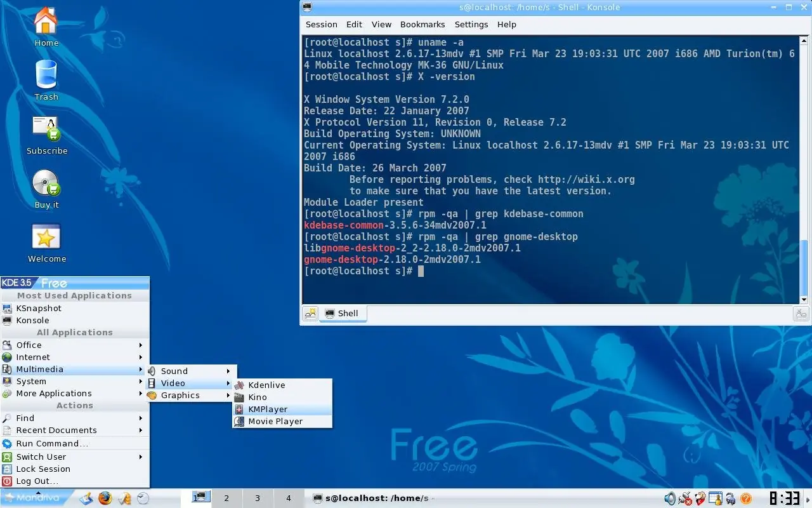Screen dimensions: 812x508
Task: Open the Edit menu in Konsole
Action: click(354, 24)
